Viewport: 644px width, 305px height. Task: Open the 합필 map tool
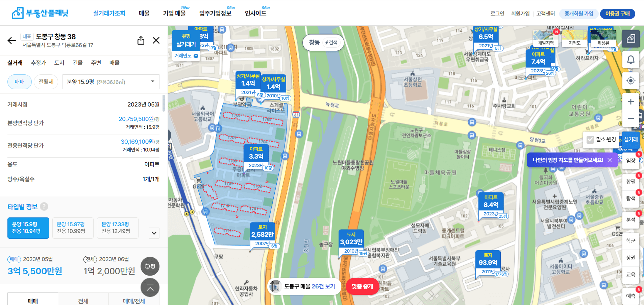(x=631, y=182)
